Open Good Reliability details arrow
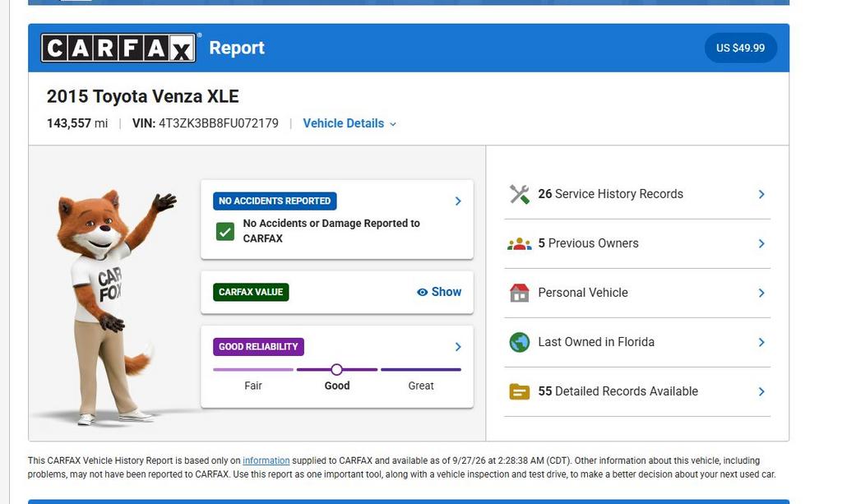Screen dimensions: 842x504 458,347
